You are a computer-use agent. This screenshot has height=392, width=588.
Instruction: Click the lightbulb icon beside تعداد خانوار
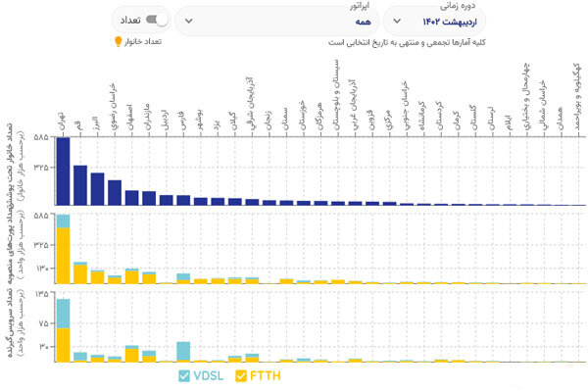119,42
